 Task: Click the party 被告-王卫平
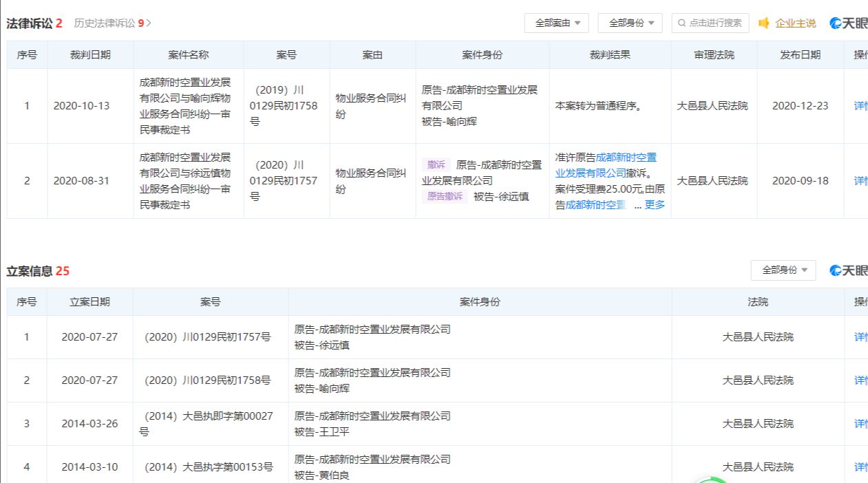[x=322, y=432]
